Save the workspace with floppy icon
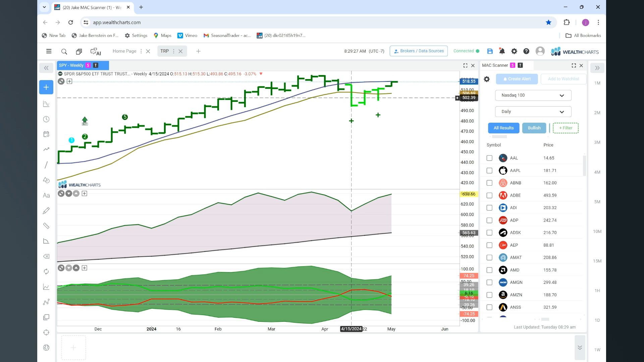Viewport: 644px width, 362px height. tap(490, 51)
